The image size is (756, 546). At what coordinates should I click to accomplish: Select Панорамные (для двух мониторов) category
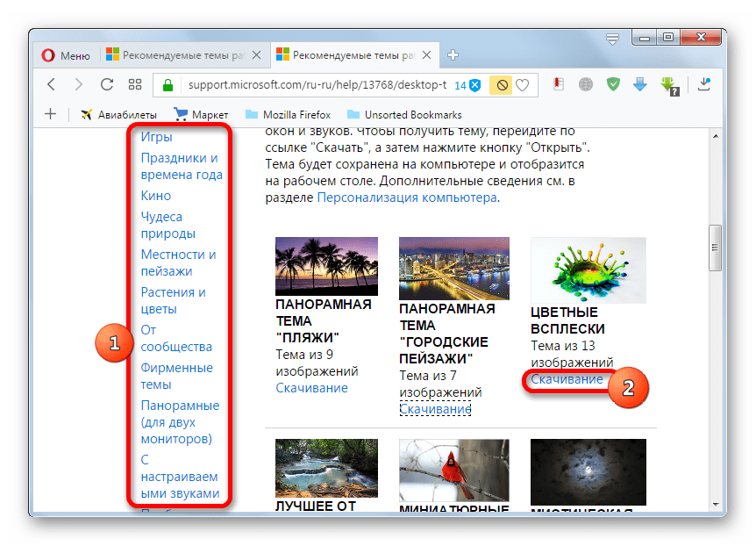[x=180, y=422]
